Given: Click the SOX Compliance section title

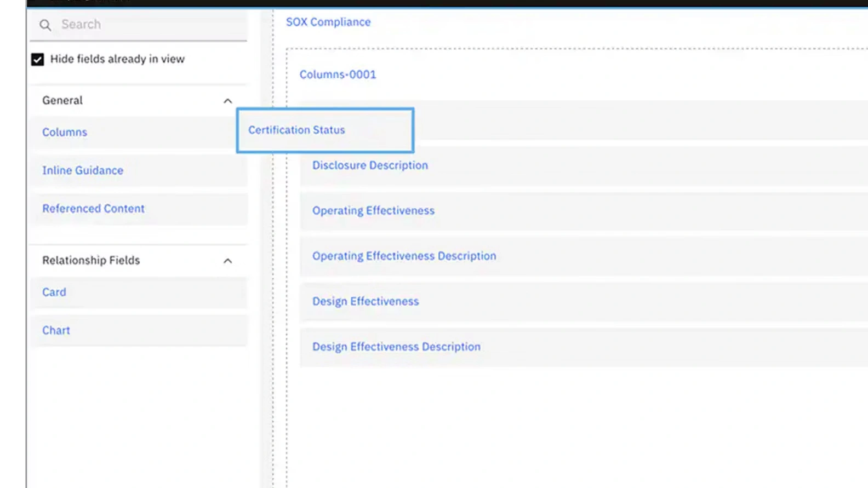Looking at the screenshot, I should (328, 22).
